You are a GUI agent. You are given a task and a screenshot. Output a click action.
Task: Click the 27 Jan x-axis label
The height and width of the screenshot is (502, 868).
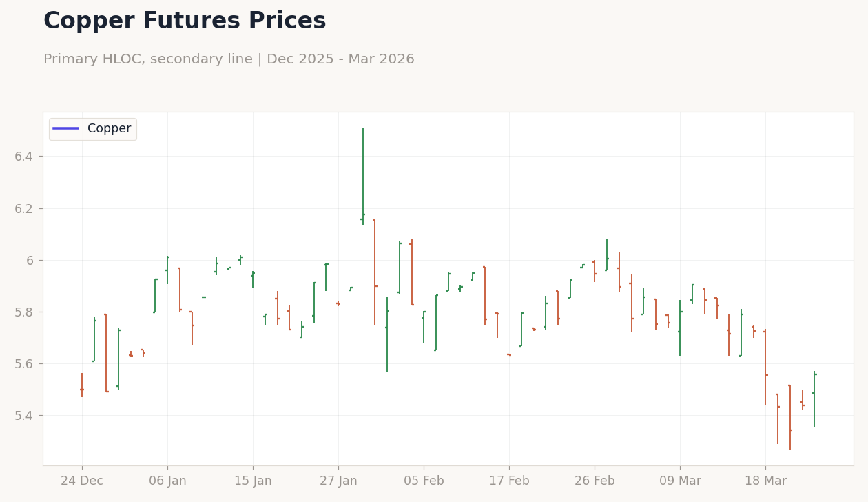point(338,481)
